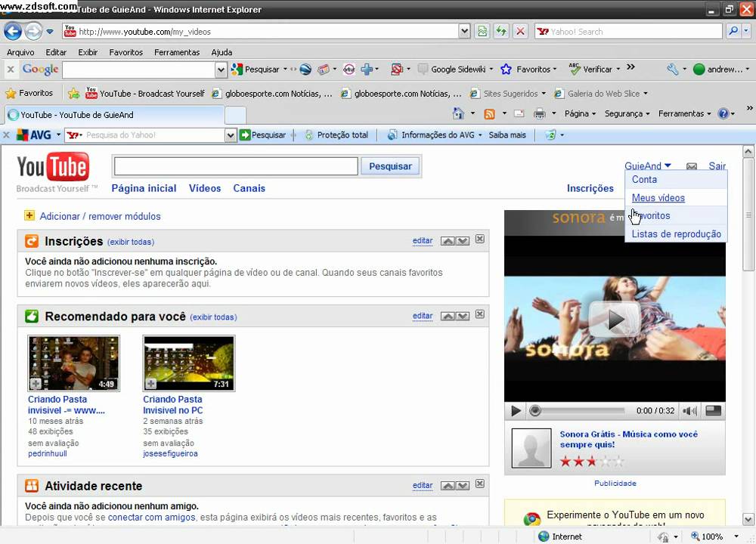Screen dimensions: 756x544
Task: Click the yellow plus icon for modules
Action: 29,215
